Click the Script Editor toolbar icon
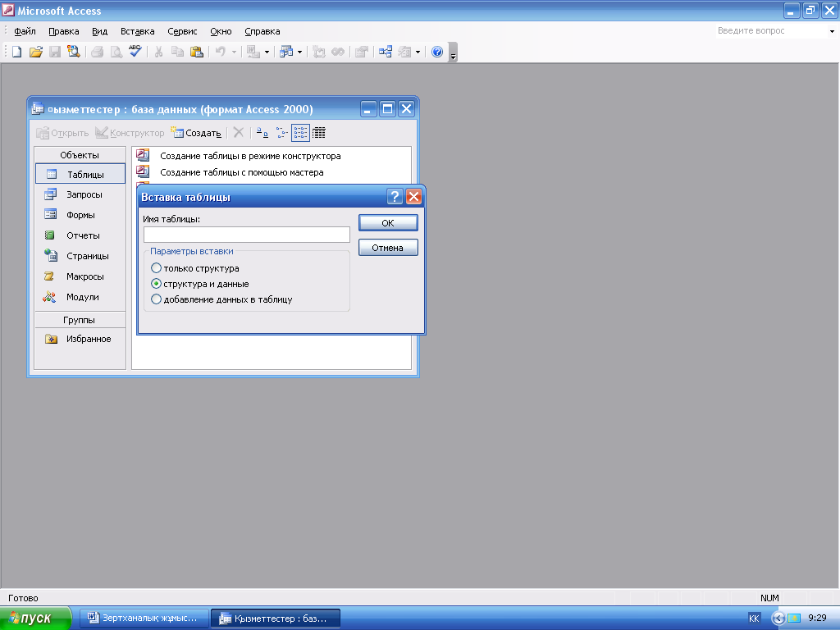Screen dimensions: 840x630 point(337,52)
